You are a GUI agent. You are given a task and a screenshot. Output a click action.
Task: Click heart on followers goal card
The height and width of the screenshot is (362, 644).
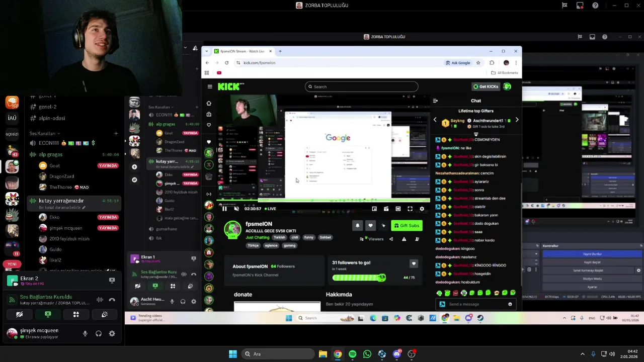414,263
